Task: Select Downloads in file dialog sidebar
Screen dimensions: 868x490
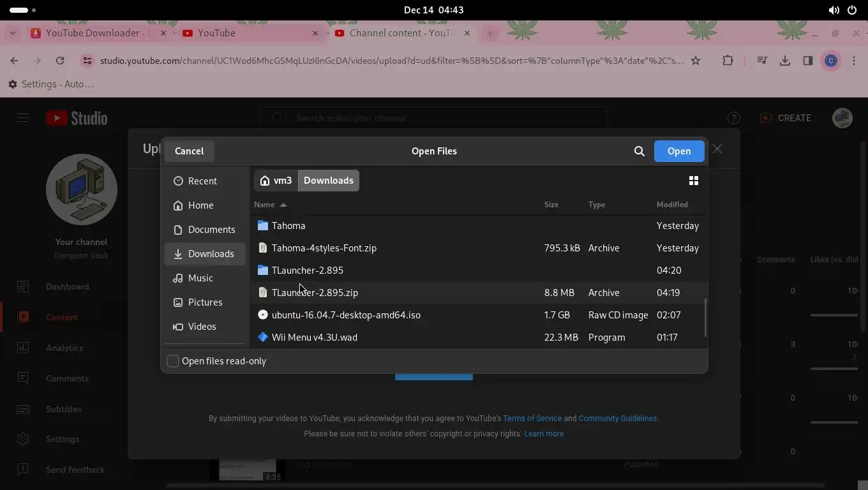Action: point(204,254)
